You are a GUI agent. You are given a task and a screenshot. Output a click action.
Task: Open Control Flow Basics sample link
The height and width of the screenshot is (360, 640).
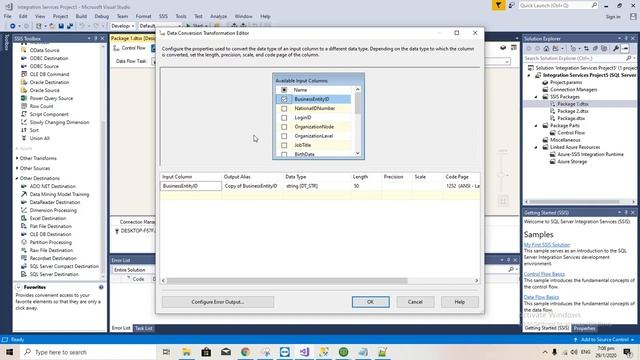pyautogui.click(x=544, y=274)
